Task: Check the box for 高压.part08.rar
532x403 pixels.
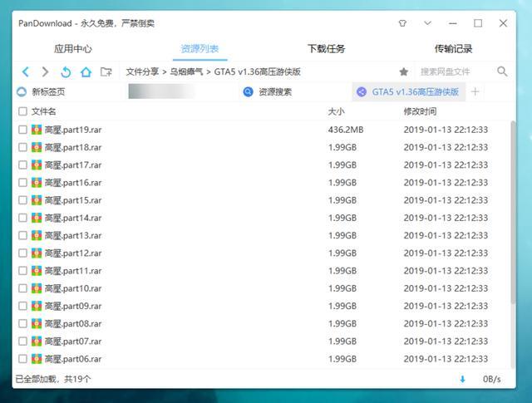Action: point(22,323)
